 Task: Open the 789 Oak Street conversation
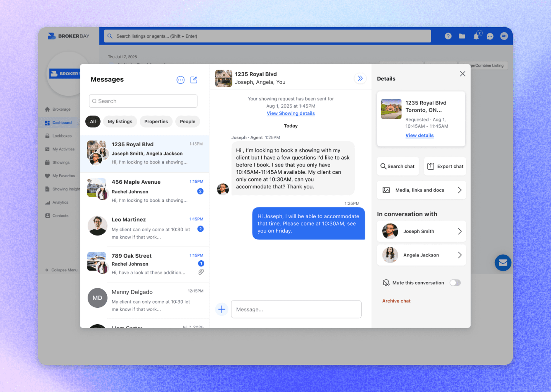pos(145,264)
